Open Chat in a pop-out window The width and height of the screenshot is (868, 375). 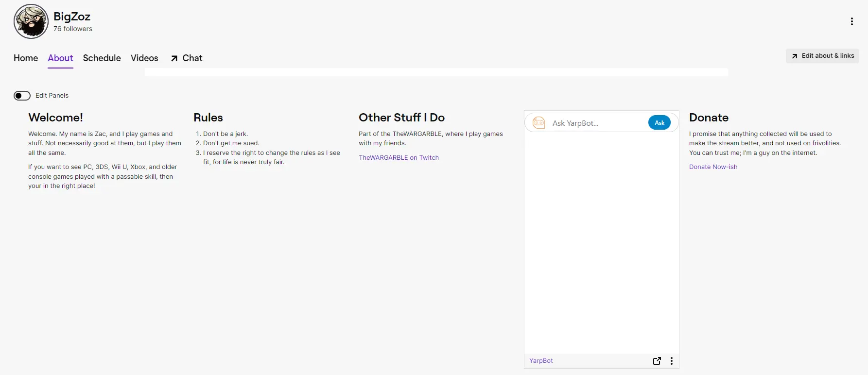(187, 58)
